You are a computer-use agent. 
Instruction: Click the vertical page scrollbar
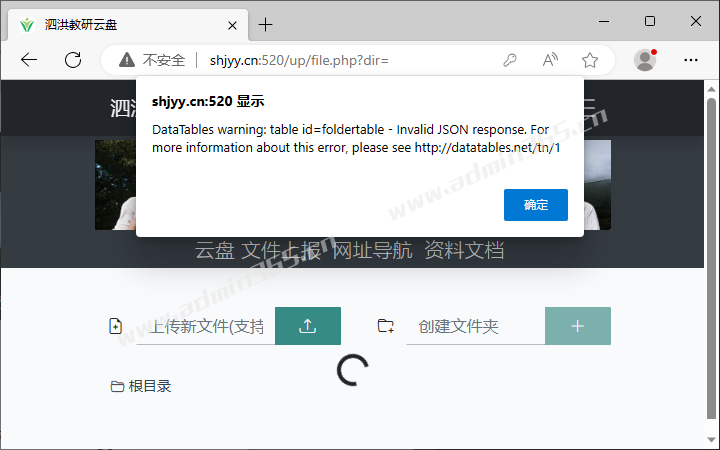(x=711, y=259)
